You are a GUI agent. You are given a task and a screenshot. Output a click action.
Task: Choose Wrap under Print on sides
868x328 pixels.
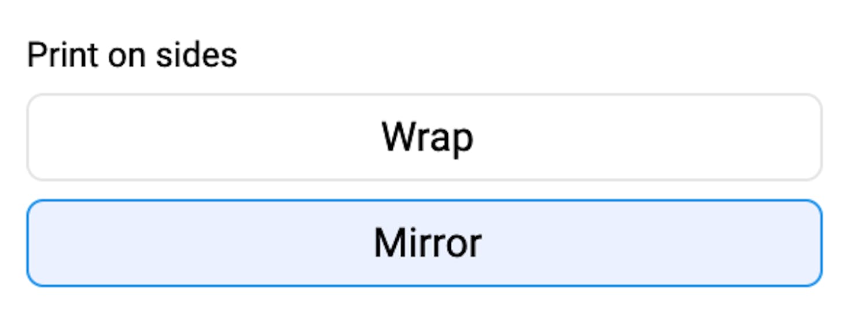pyautogui.click(x=424, y=138)
